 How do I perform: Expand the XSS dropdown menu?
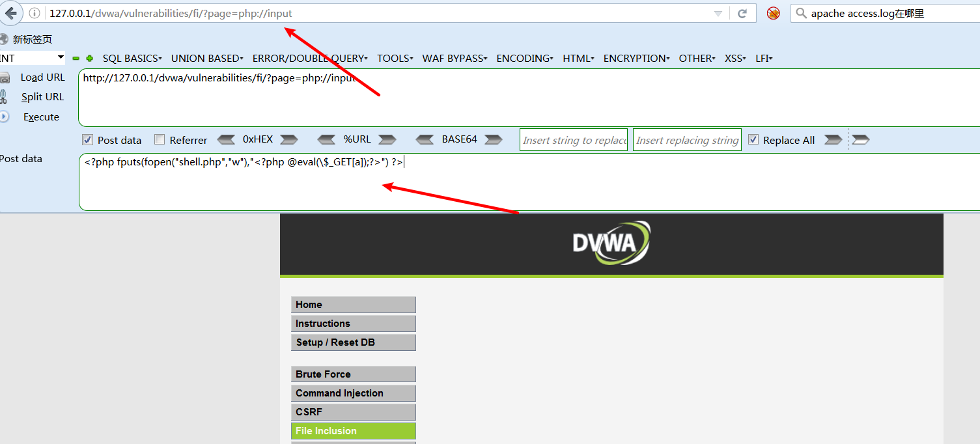click(735, 59)
